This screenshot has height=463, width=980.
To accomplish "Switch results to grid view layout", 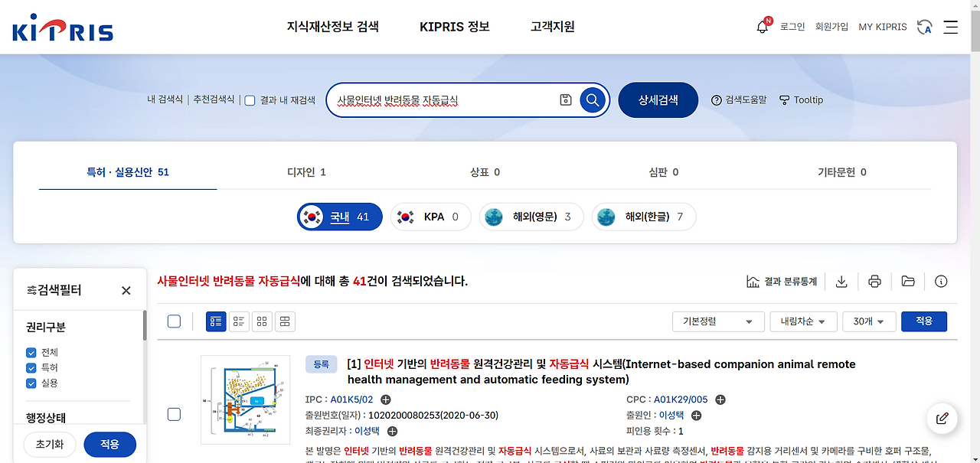I will pyautogui.click(x=262, y=321).
